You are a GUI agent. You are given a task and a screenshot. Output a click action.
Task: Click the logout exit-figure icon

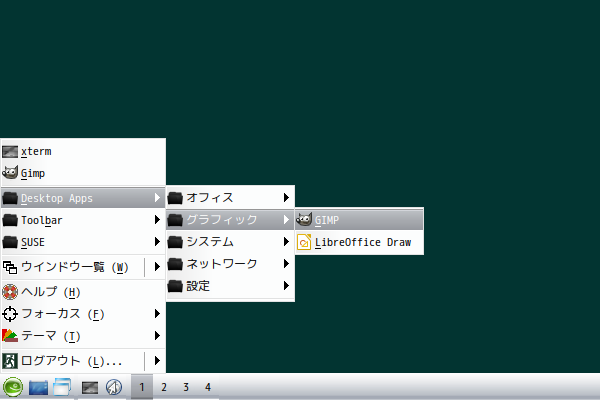(x=10, y=361)
